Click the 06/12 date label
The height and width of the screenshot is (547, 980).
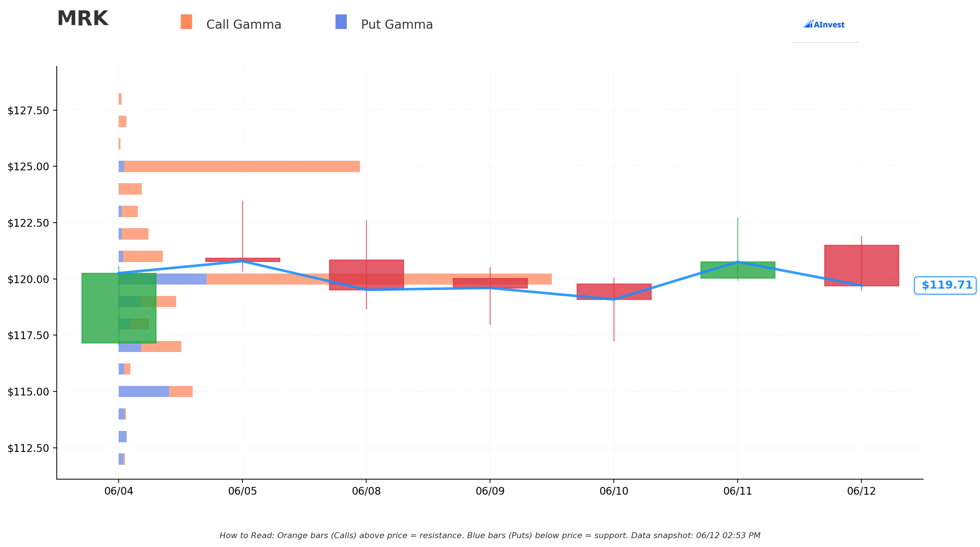861,491
